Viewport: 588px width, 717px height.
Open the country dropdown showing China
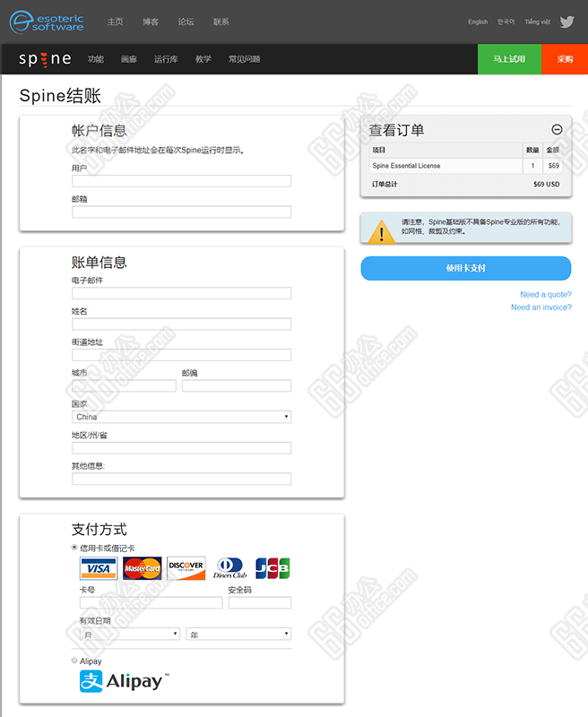182,417
